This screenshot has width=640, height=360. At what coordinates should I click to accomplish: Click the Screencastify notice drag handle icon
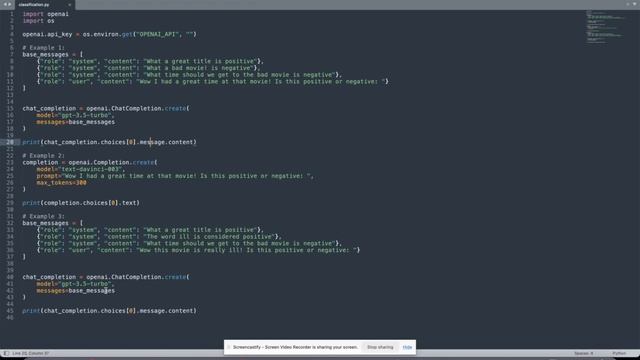(x=229, y=347)
